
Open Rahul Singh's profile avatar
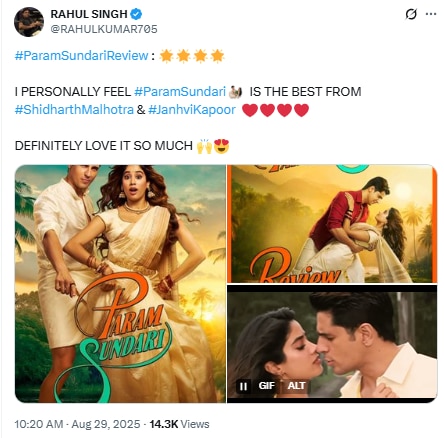29,22
